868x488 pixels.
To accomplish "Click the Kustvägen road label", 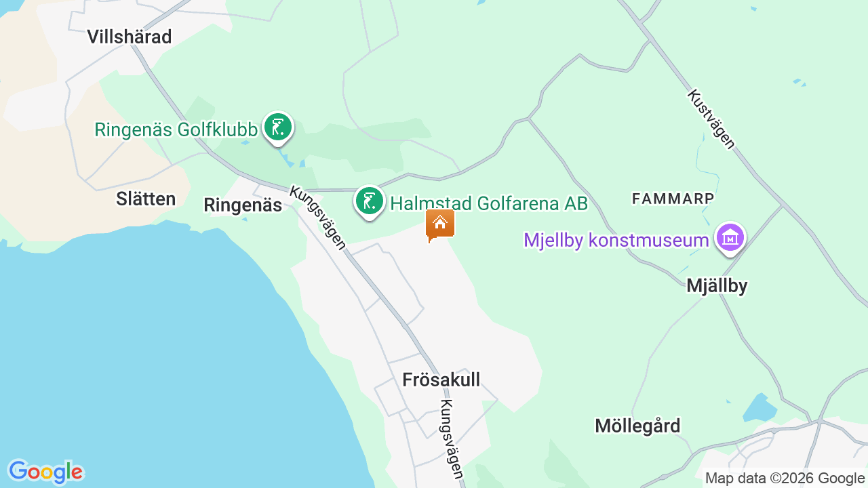I will (x=711, y=119).
